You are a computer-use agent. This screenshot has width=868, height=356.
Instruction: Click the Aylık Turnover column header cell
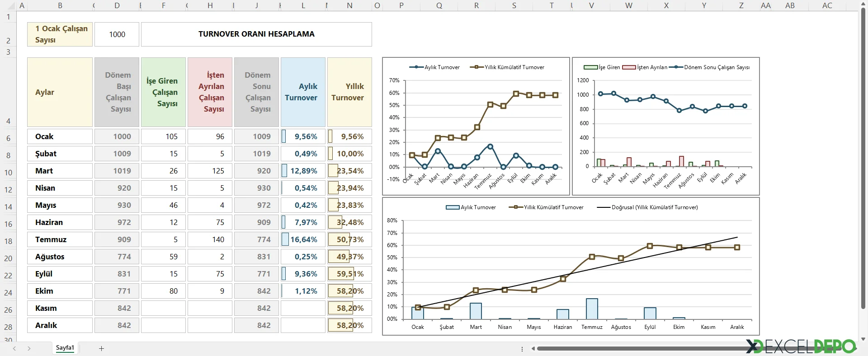[x=303, y=92]
